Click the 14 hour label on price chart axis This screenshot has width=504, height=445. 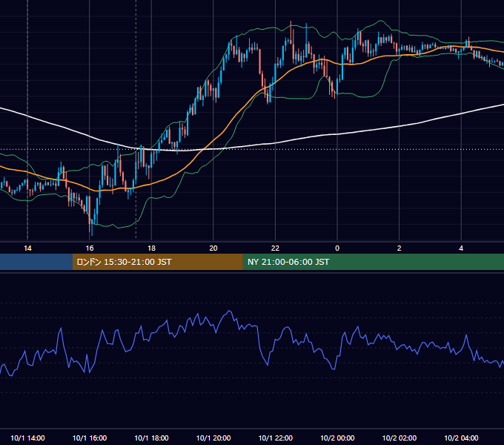(27, 248)
